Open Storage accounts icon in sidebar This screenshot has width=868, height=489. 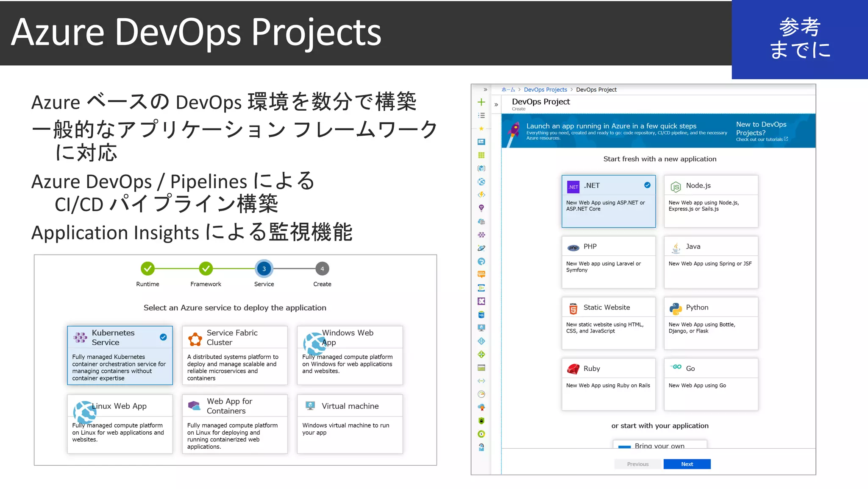click(x=481, y=368)
